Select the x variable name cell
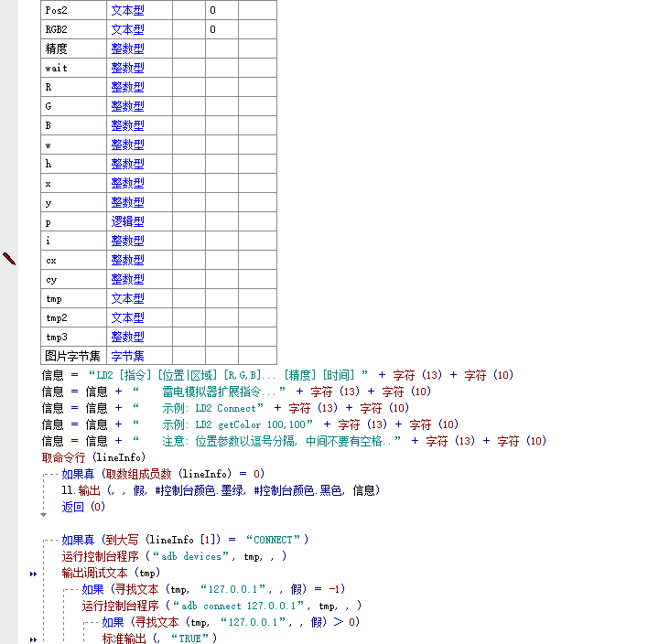The width and height of the screenshot is (648, 644). tap(73, 183)
